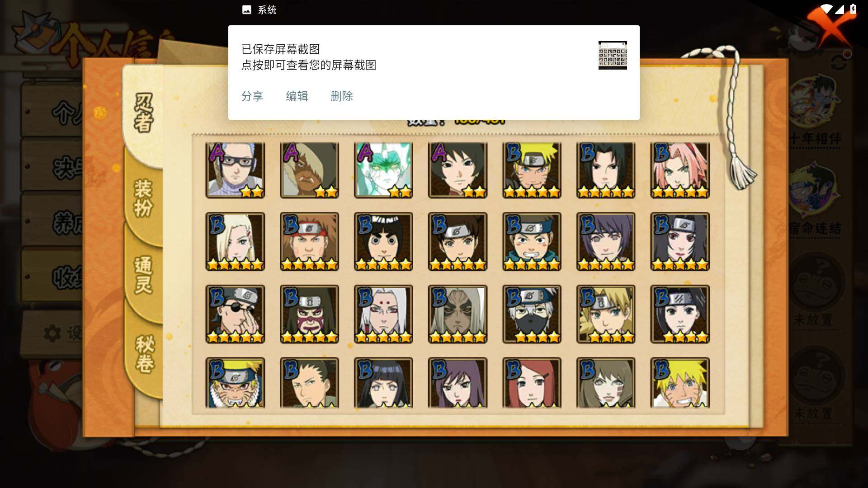Viewport: 868px width, 488px height.
Task: Open the saved screenshot thumbnail preview
Action: pos(613,55)
